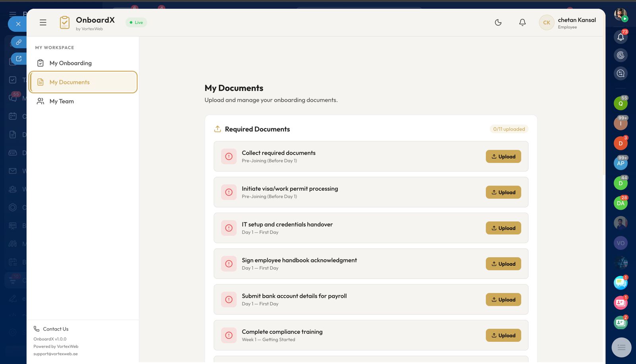Open the Contact Us link
The width and height of the screenshot is (636, 364).
[x=55, y=329]
